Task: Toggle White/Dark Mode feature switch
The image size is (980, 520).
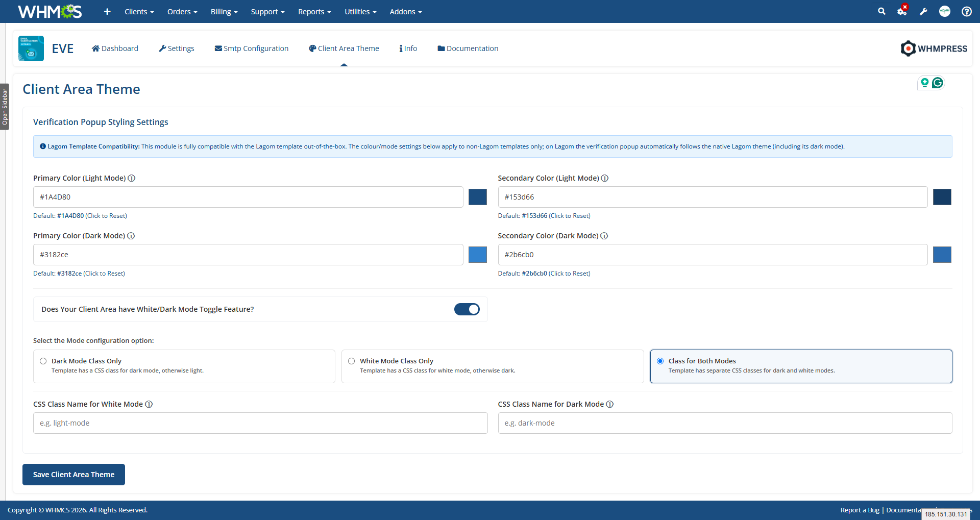Action: click(467, 309)
